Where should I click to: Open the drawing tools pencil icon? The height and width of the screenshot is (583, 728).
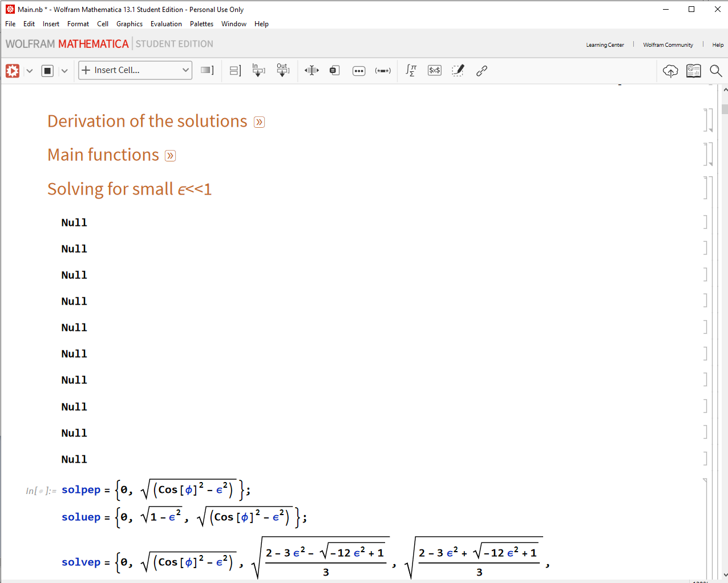coord(458,70)
